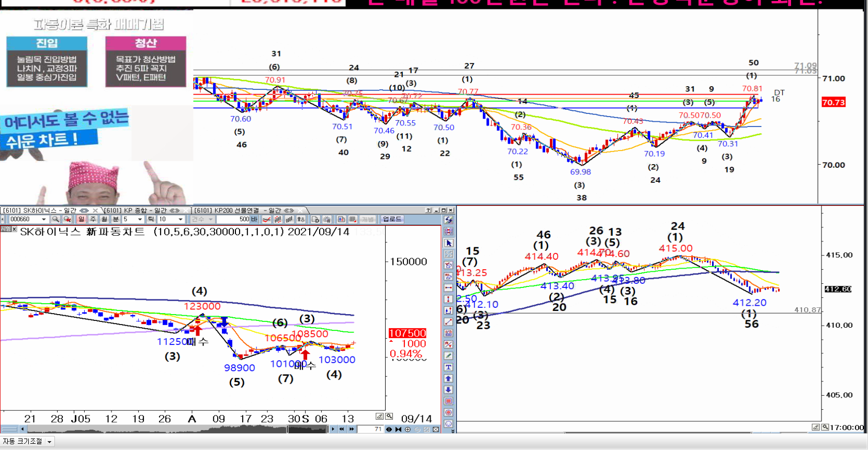868x450 pixels.
Task: Click the blue up arrow marker tool
Action: point(448,378)
